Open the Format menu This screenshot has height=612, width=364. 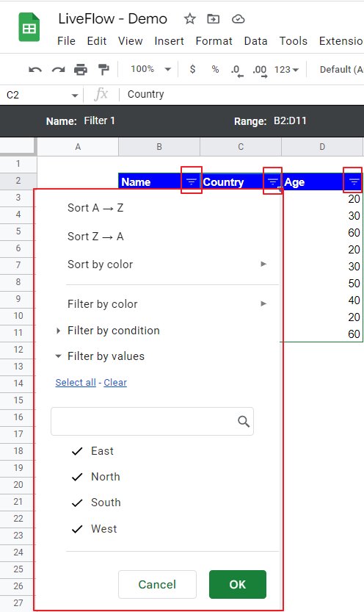point(214,41)
